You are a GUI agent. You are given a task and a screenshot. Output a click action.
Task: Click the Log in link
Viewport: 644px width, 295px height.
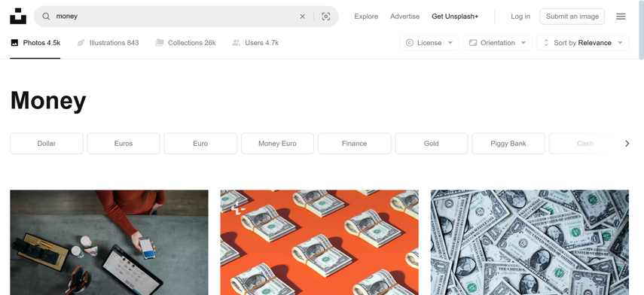(520, 17)
